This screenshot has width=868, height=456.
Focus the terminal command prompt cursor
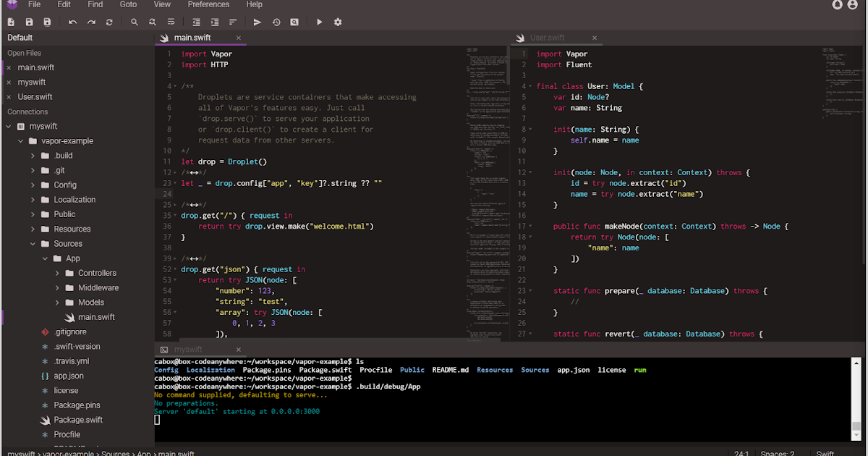click(x=157, y=420)
